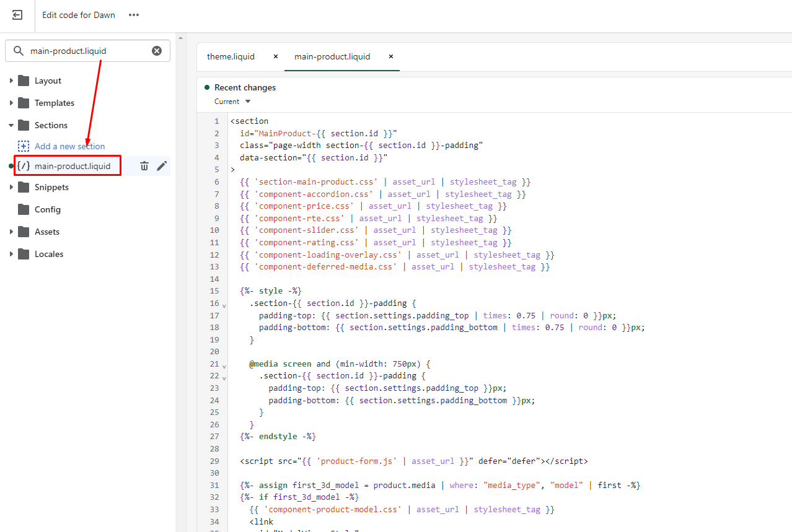Click the Config folder icon
The image size is (792, 532).
[24, 209]
